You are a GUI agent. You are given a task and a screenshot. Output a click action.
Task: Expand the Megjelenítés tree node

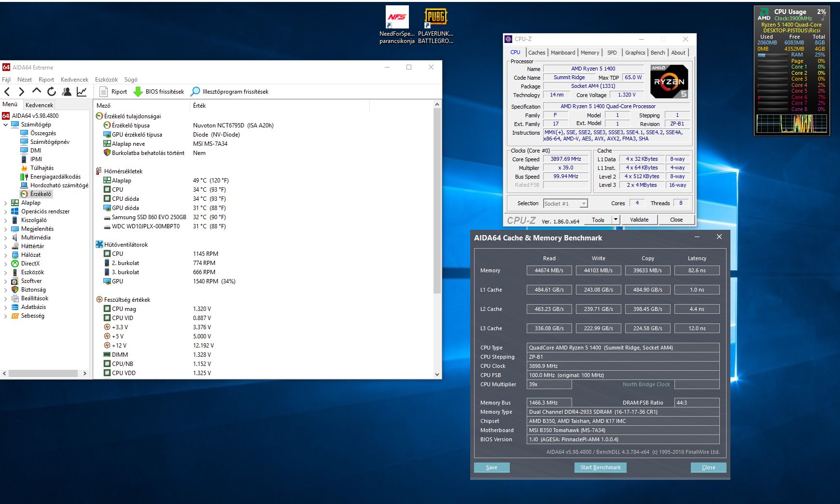5,229
